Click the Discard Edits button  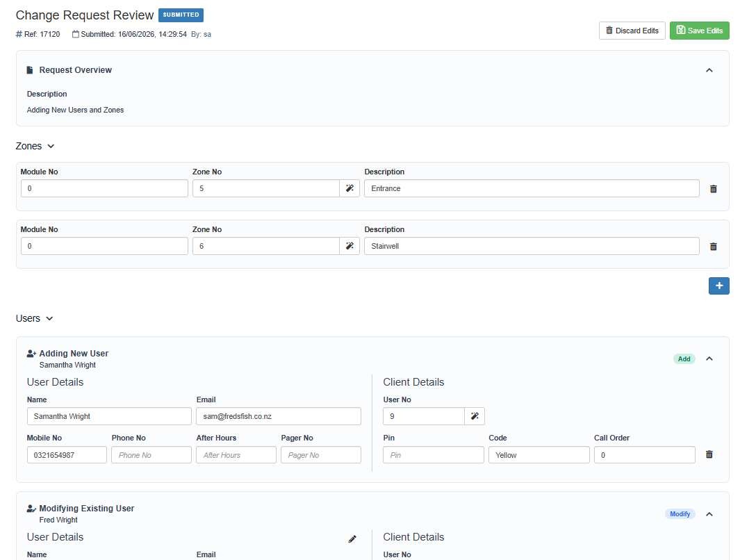point(632,31)
